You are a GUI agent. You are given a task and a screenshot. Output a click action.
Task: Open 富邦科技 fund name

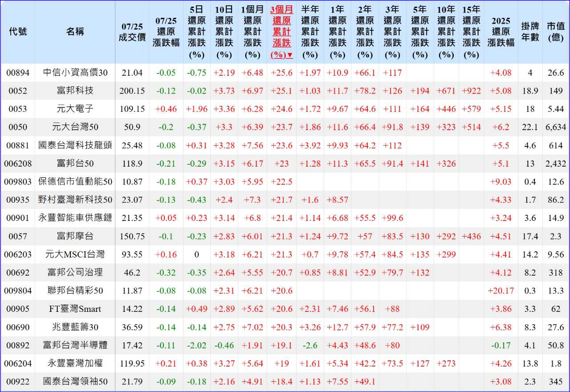click(75, 91)
